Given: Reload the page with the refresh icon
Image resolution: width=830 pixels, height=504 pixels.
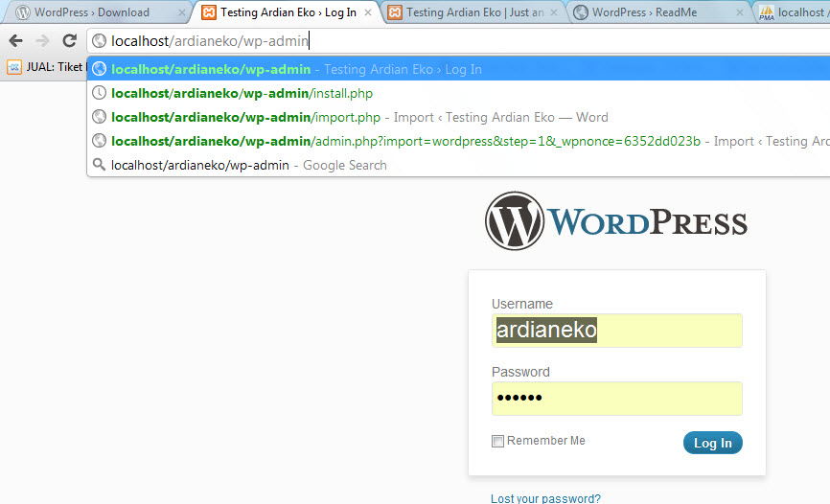Looking at the screenshot, I should tap(69, 40).
